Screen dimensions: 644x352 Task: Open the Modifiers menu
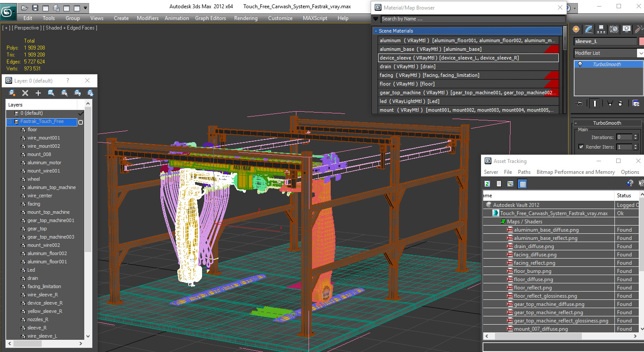point(148,18)
